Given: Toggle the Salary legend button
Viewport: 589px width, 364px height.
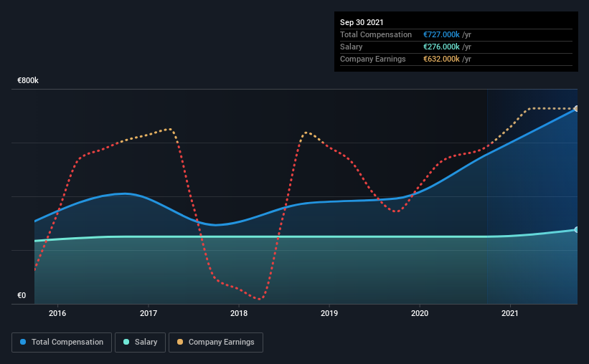Looking at the screenshot, I should [x=140, y=343].
